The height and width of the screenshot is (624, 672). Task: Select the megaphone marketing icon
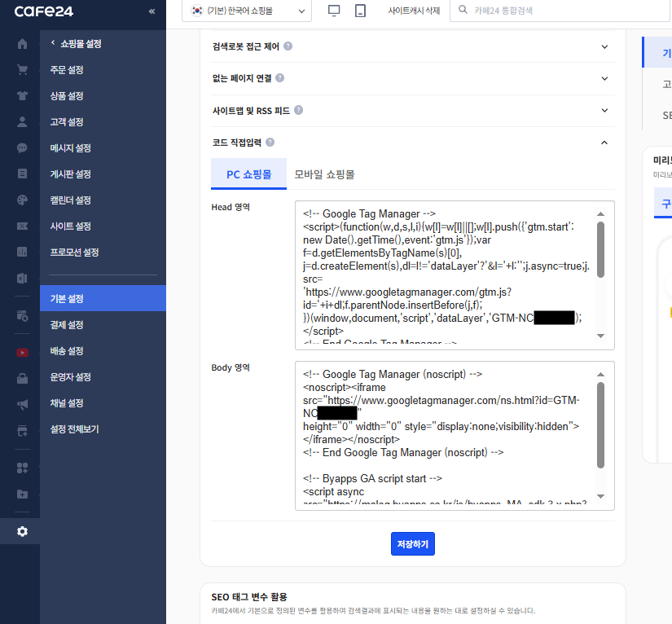tap(20, 403)
